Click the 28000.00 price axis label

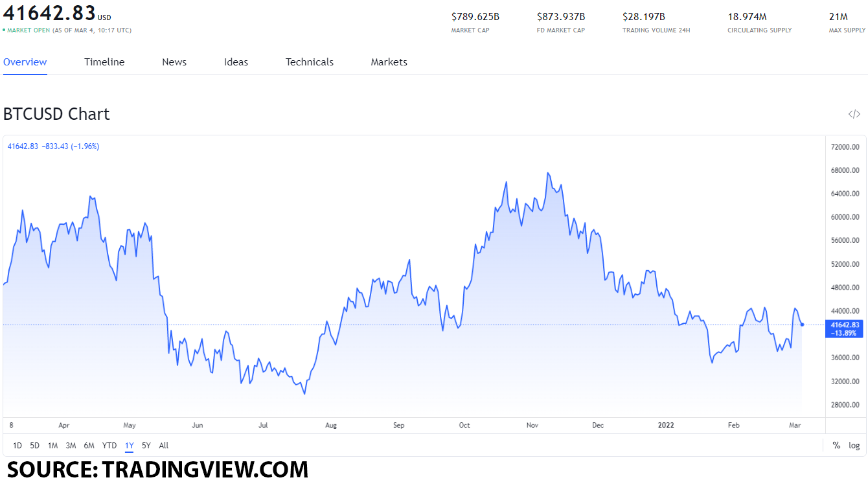[x=845, y=405]
